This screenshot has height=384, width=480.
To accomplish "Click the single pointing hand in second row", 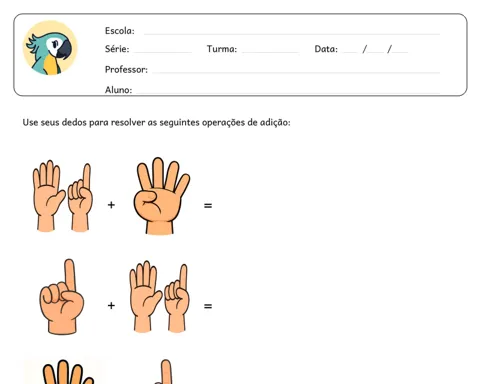I will point(62,297).
